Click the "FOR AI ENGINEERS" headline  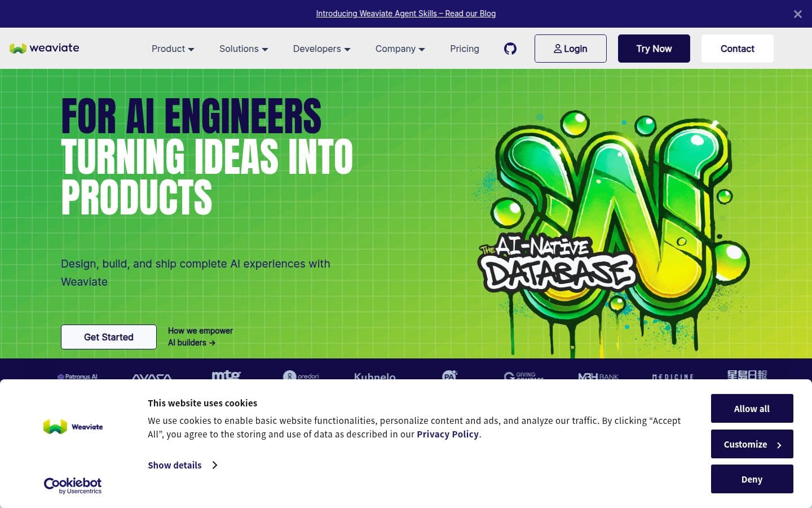pos(191,116)
